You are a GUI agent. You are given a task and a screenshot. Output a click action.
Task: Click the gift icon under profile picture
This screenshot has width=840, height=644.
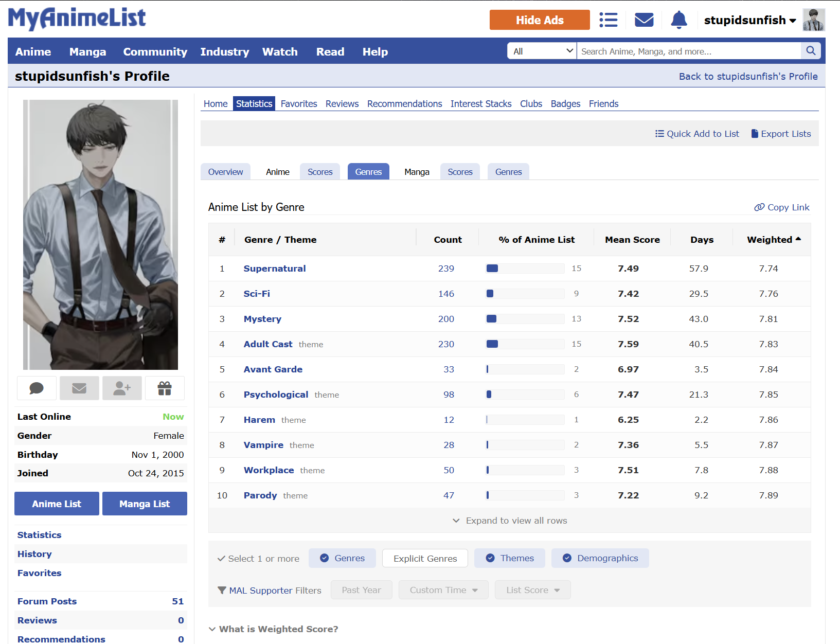165,388
